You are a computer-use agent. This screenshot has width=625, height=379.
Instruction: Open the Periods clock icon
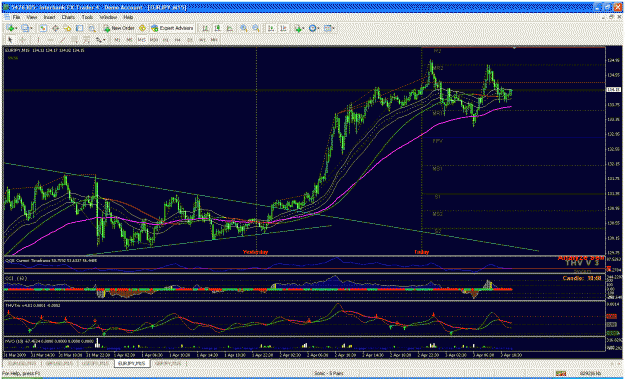click(x=313, y=28)
